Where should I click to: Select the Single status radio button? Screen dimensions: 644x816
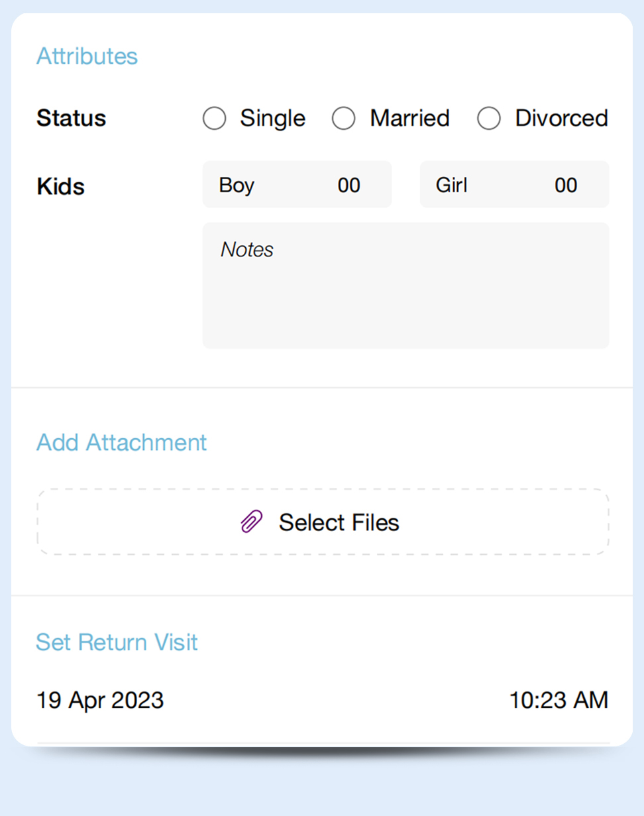215,119
